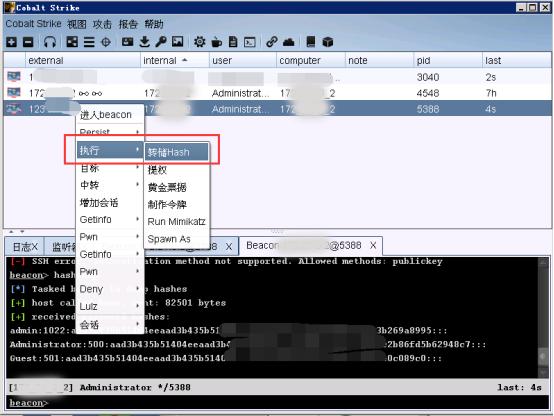Close the Beacon @5388 tab

(x=373, y=245)
